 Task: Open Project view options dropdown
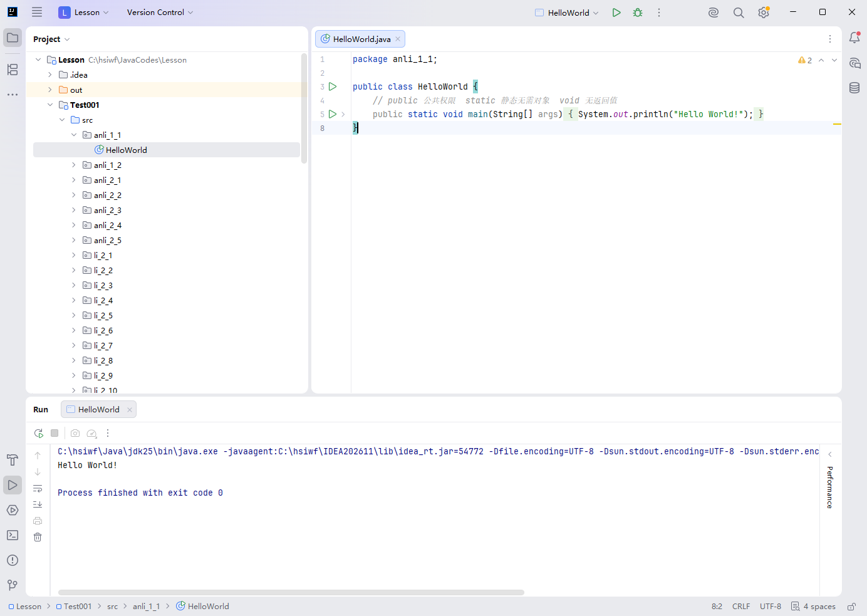click(x=51, y=39)
